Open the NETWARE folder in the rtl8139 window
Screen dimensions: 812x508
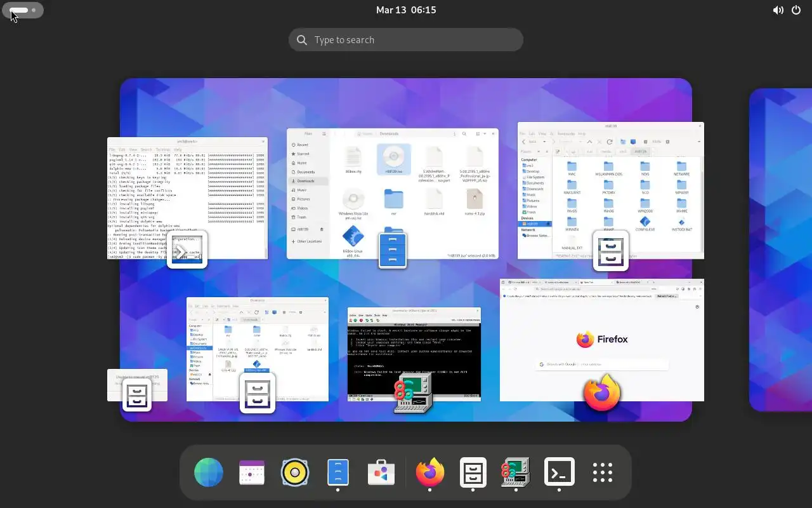pyautogui.click(x=682, y=168)
